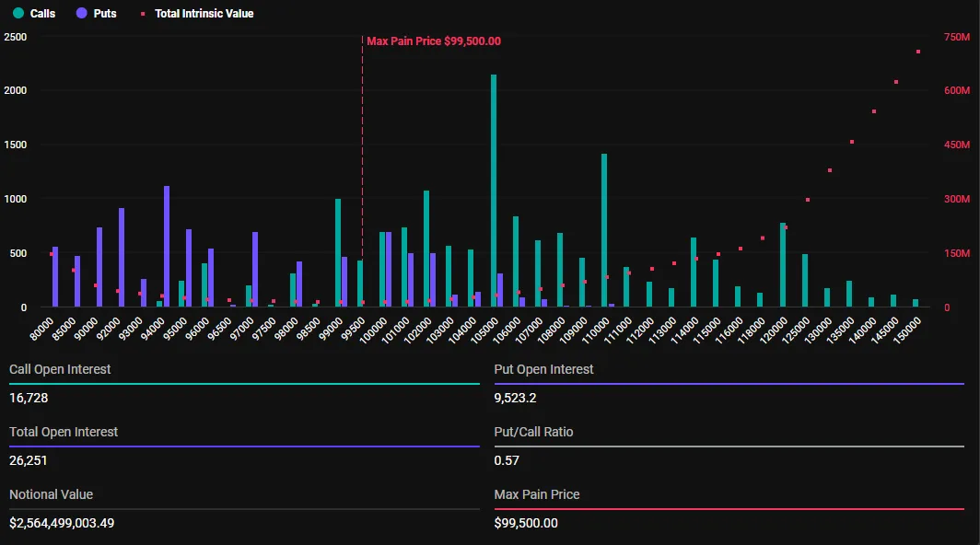Select the tallest call bar at 105000
The height and width of the screenshot is (545, 980).
492,184
